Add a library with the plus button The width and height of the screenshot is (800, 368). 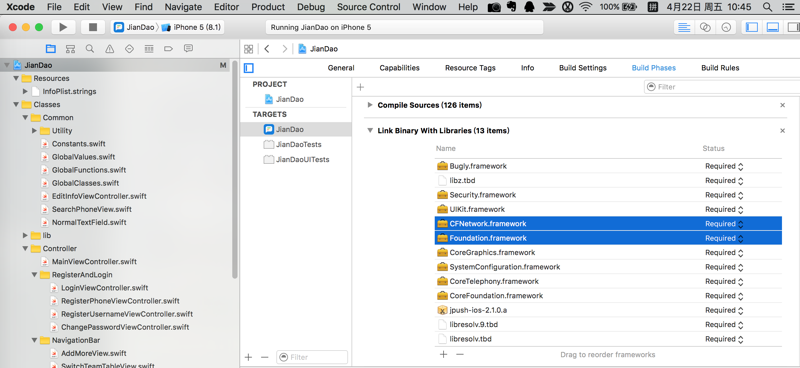point(443,354)
